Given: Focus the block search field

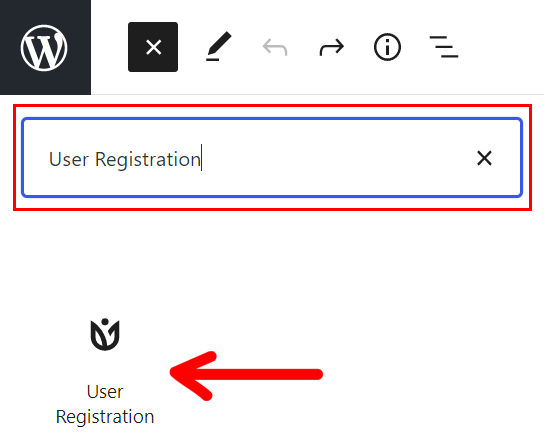Looking at the screenshot, I should pos(272,157).
